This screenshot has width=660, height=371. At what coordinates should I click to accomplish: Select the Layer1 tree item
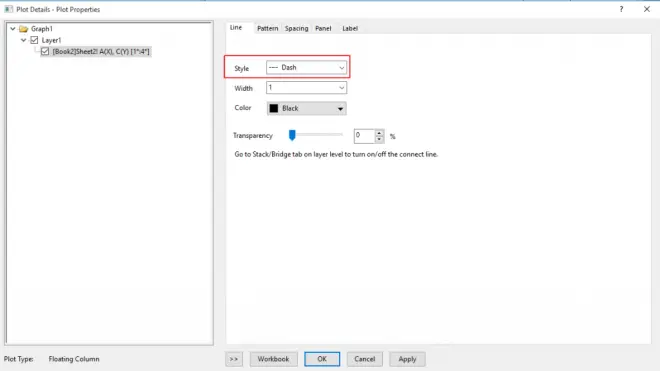[x=51, y=40]
